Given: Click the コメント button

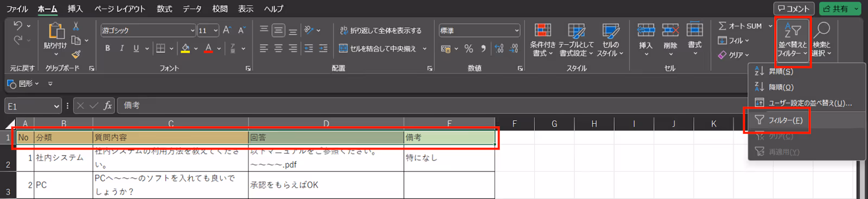Looking at the screenshot, I should tap(793, 9).
